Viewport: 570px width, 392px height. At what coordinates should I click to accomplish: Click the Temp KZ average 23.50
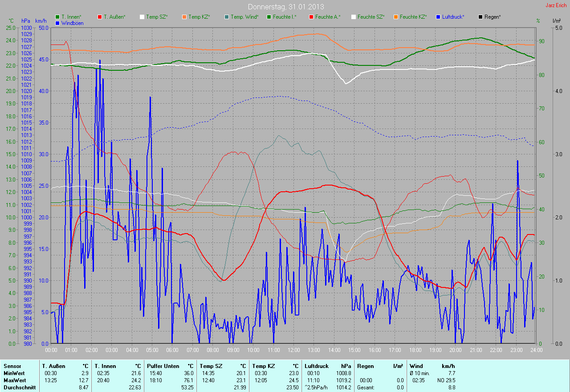(x=292, y=388)
